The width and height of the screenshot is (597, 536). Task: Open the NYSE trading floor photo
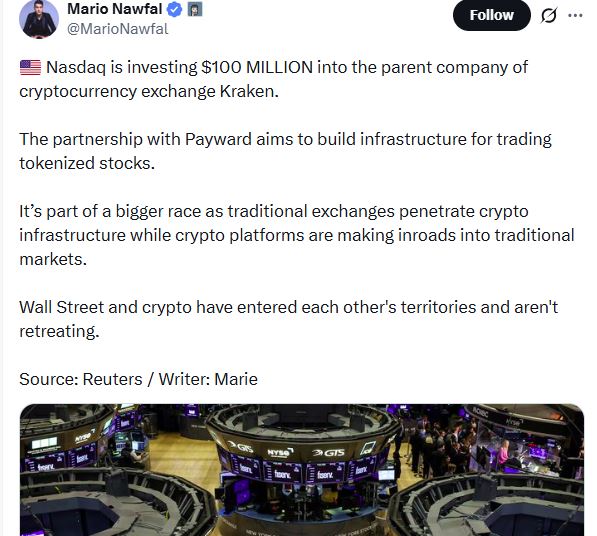point(302,470)
